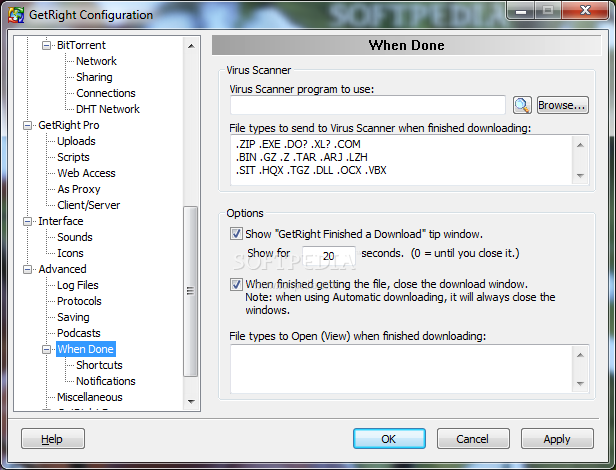Select Miscellaneous in the tree
This screenshot has width=616, height=470.
click(90, 397)
